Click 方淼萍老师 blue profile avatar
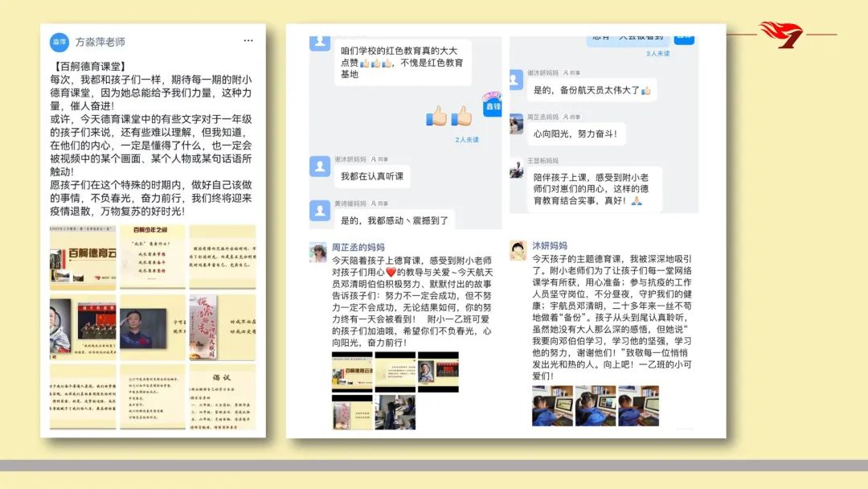The width and height of the screenshot is (868, 489). (59, 42)
